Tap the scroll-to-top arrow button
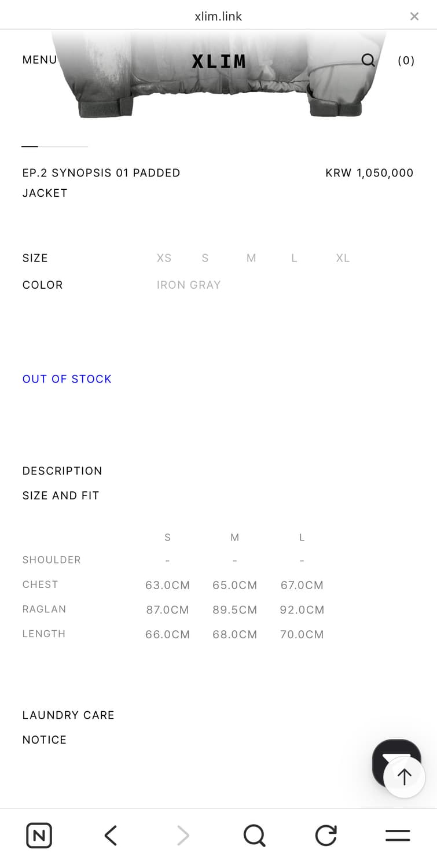437x868 pixels. (404, 777)
